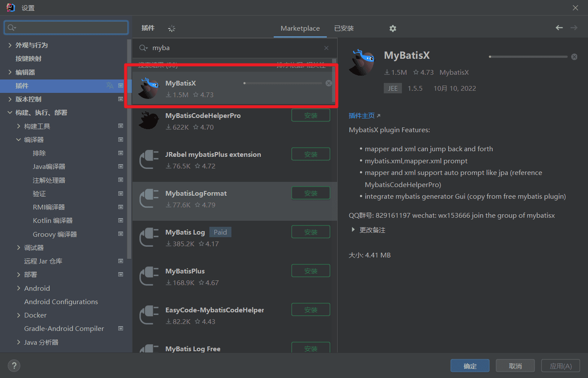Click the loading spinner beside the 插件 heading
The image size is (588, 378).
[x=172, y=29]
